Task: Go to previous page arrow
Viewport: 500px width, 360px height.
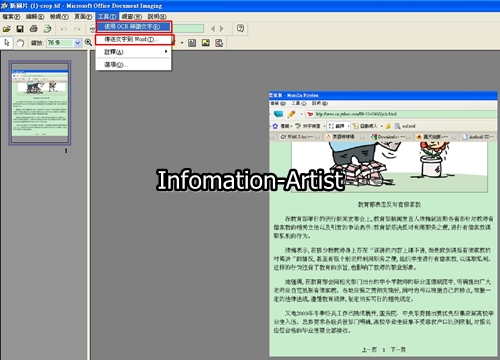Action: [x=213, y=29]
